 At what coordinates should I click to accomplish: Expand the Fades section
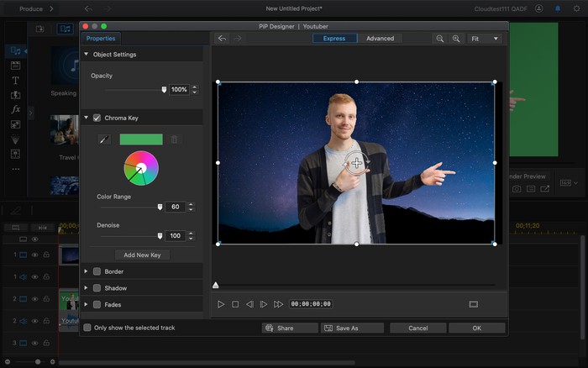click(x=86, y=304)
